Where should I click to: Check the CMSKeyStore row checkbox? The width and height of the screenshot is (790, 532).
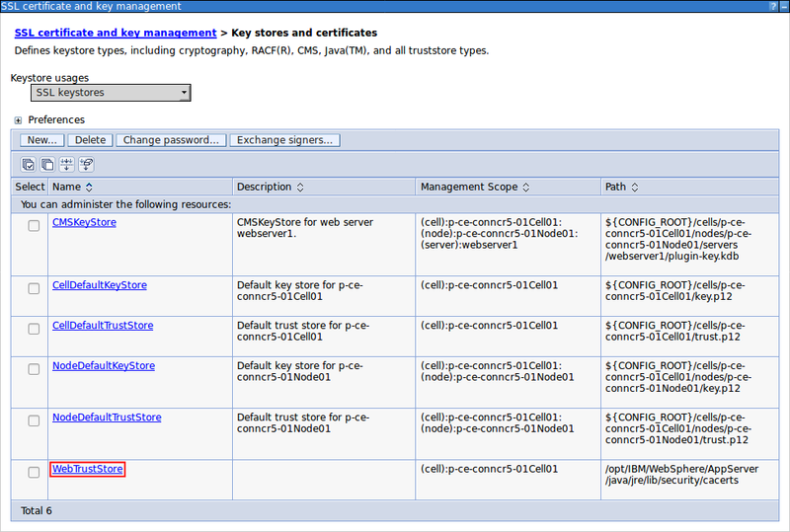coord(34,226)
